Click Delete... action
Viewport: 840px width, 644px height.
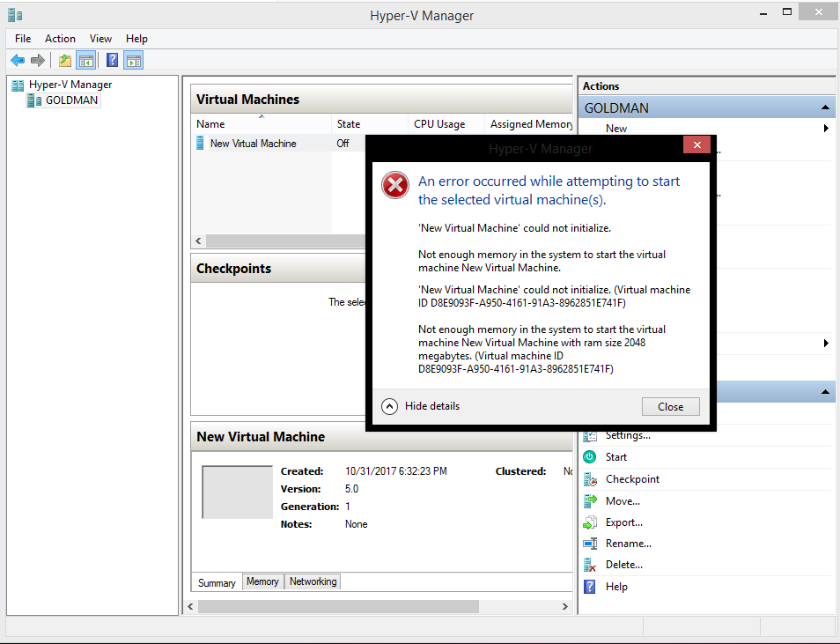[624, 565]
